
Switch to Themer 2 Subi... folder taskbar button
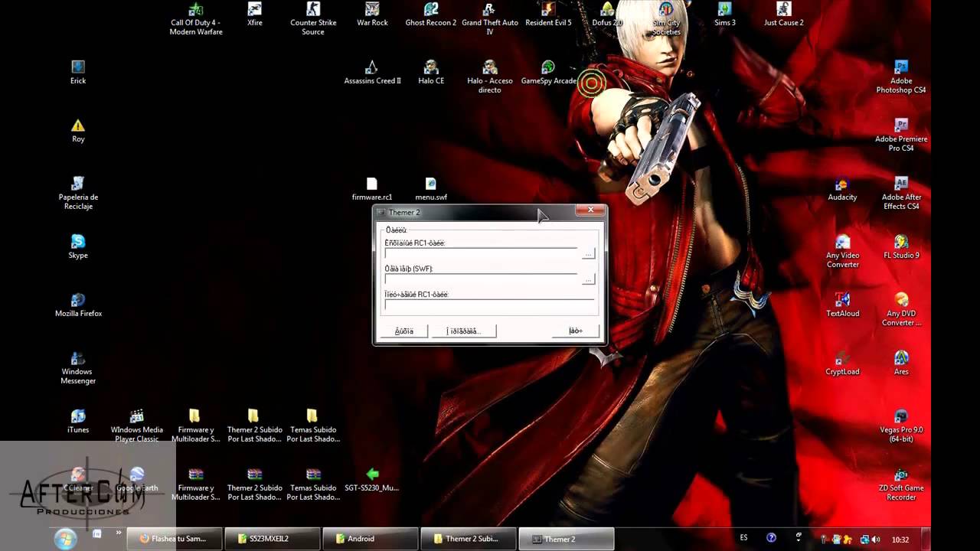point(469,539)
